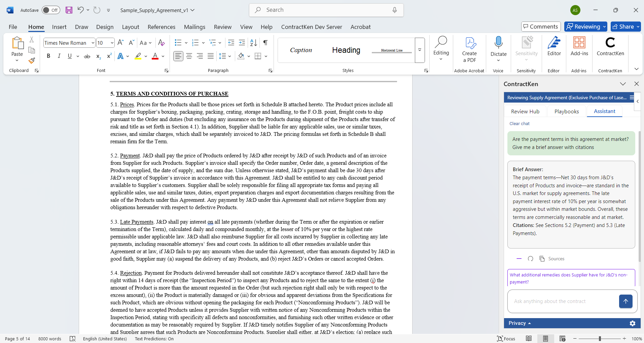
Task: Open the Add-ins gallery
Action: coord(579,46)
